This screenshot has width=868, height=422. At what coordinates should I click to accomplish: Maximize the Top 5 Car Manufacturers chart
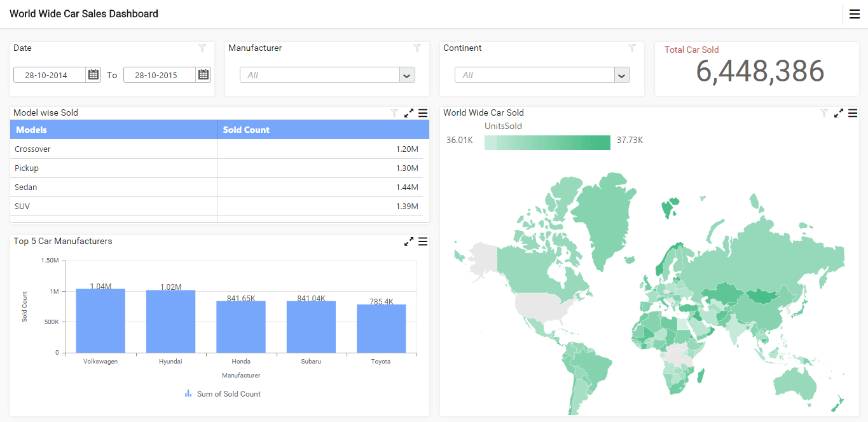409,242
